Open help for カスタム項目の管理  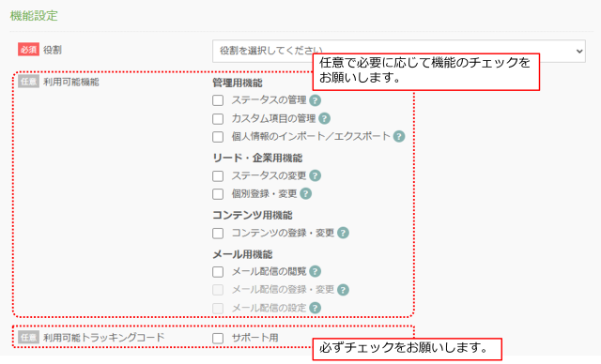(x=324, y=118)
